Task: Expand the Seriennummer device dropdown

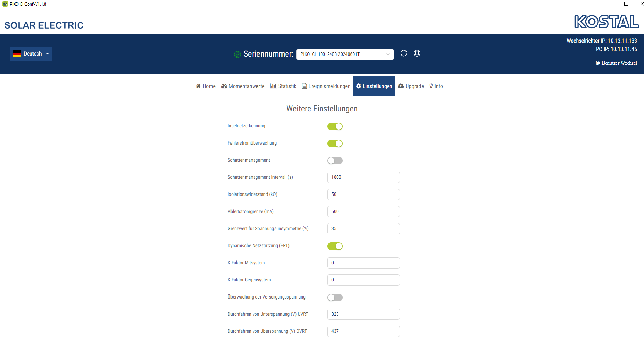Action: [x=345, y=54]
